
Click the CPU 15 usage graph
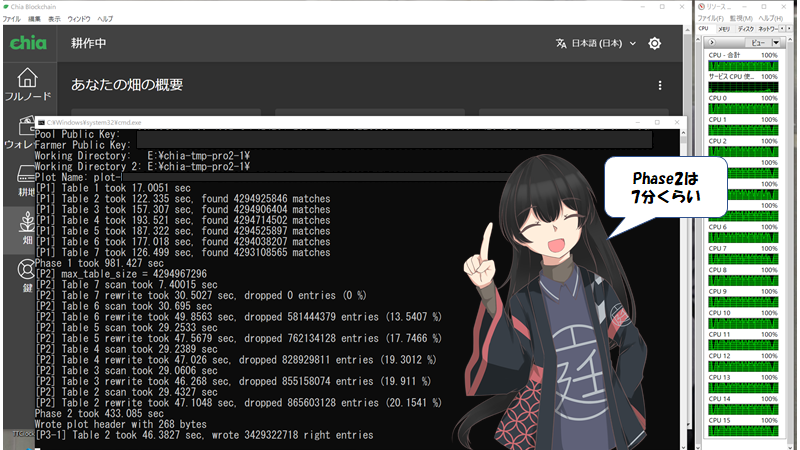[x=743, y=431]
